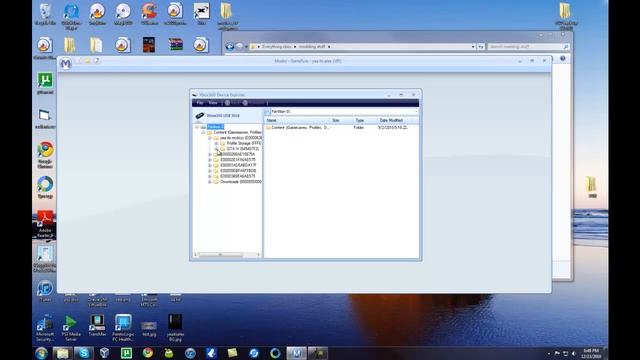
Task: Open the uTorrent desktop shortcut
Action: [45, 84]
